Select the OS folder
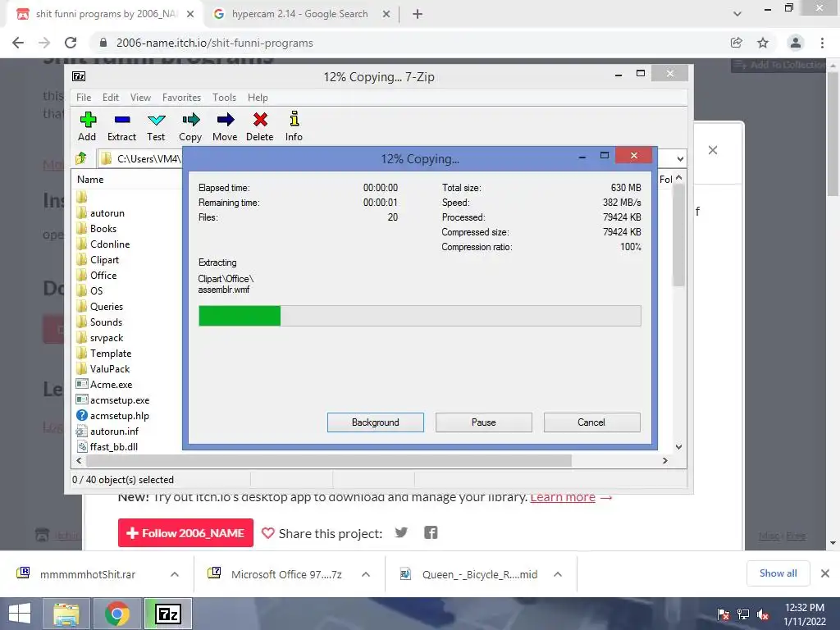This screenshot has height=630, width=840. pyautogui.click(x=89, y=291)
